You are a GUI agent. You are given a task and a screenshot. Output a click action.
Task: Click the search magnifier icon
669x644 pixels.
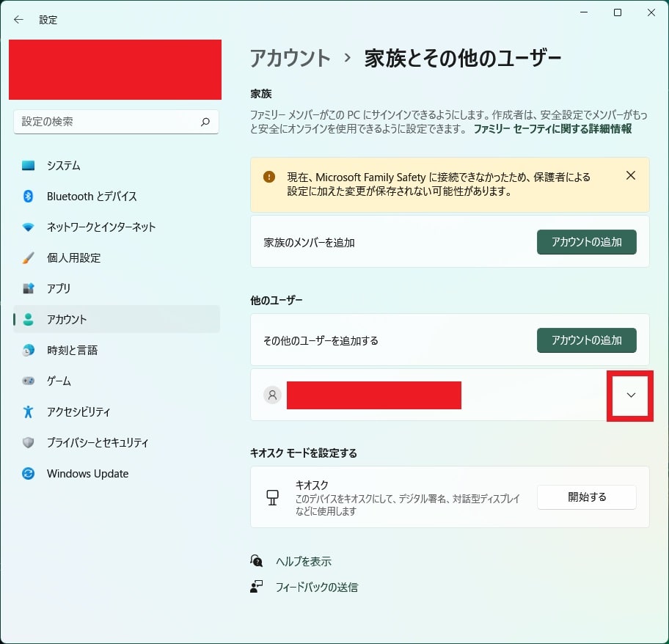205,122
